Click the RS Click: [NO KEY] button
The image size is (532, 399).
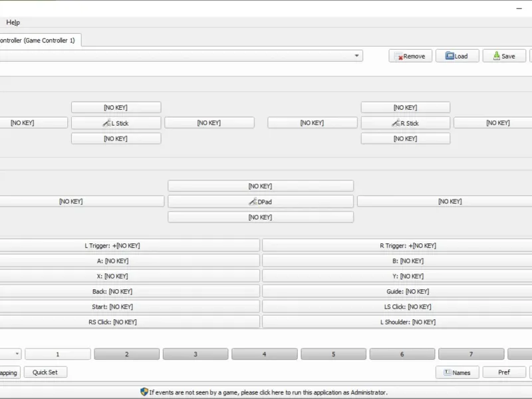click(130, 322)
